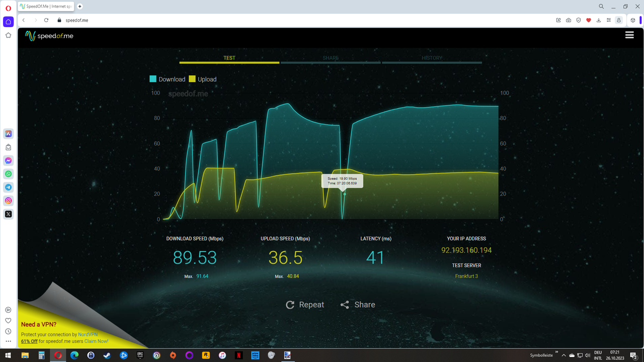Open the extensions cube icon
Viewport: 644px width, 362px height.
pyautogui.click(x=633, y=20)
